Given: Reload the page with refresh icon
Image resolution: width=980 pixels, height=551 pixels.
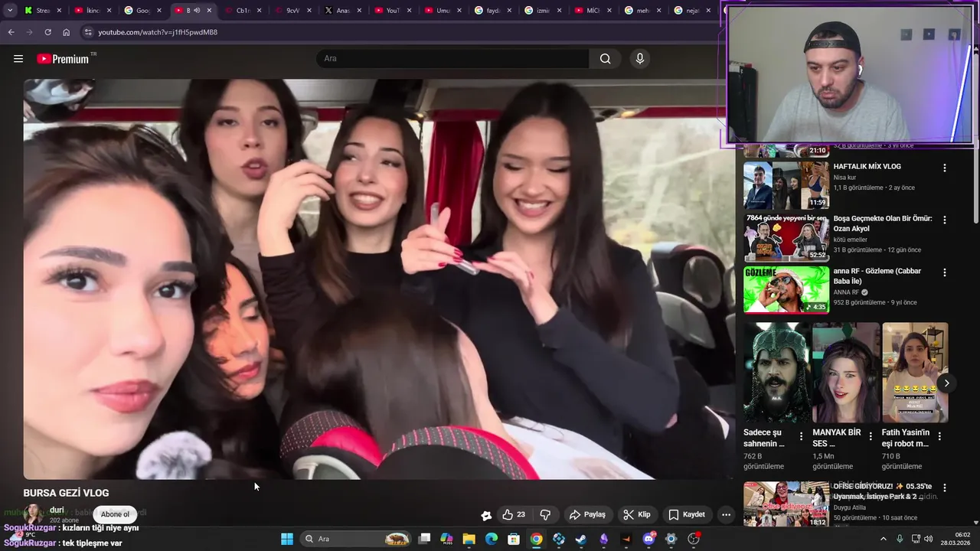Looking at the screenshot, I should [47, 32].
